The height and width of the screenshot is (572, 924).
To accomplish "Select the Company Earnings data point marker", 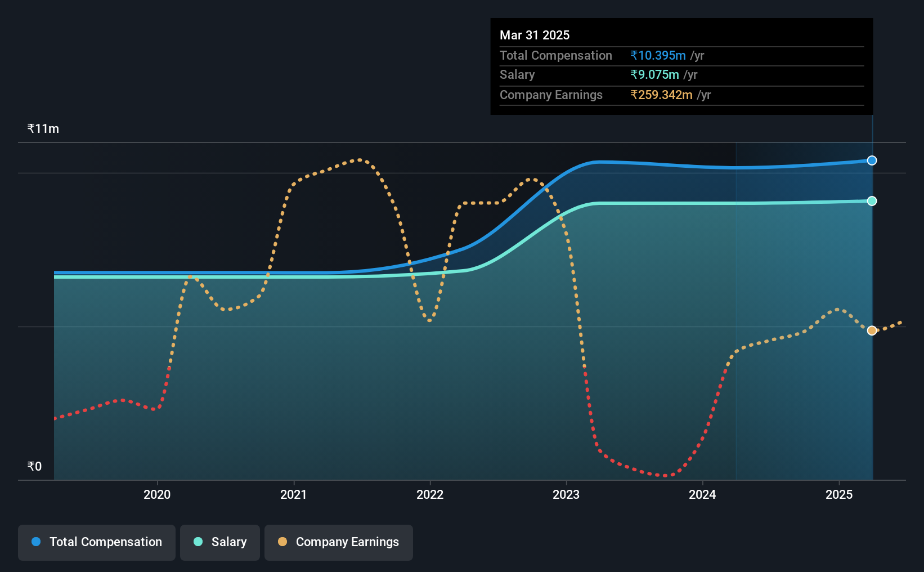I will (872, 330).
